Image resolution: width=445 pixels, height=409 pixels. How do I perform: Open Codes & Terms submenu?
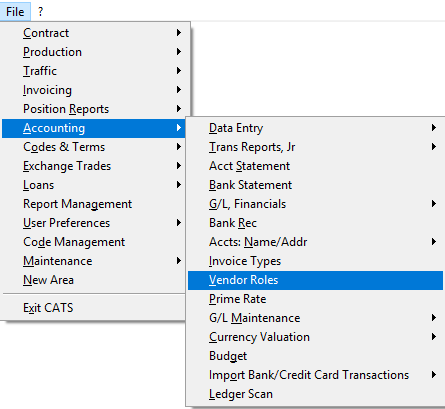(94, 147)
